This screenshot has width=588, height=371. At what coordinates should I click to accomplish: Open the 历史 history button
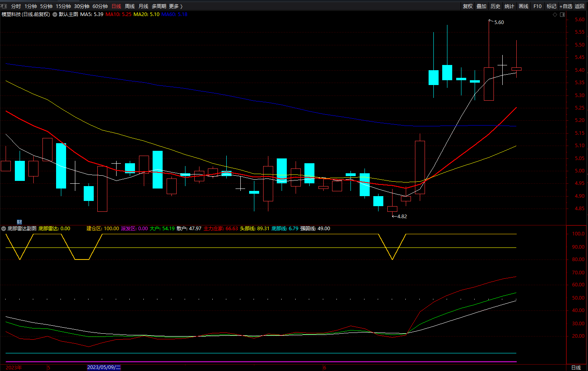coord(495,6)
